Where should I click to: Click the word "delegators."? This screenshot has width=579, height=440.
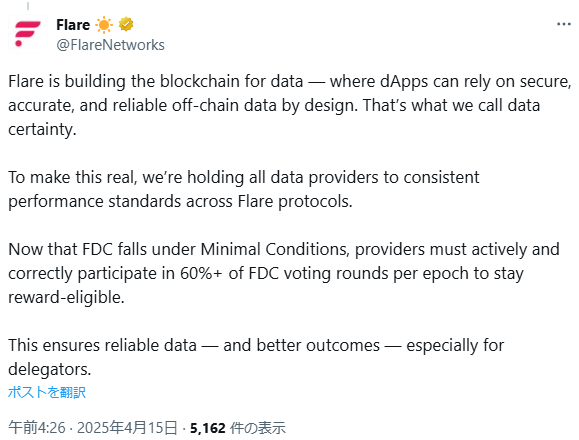pos(49,369)
